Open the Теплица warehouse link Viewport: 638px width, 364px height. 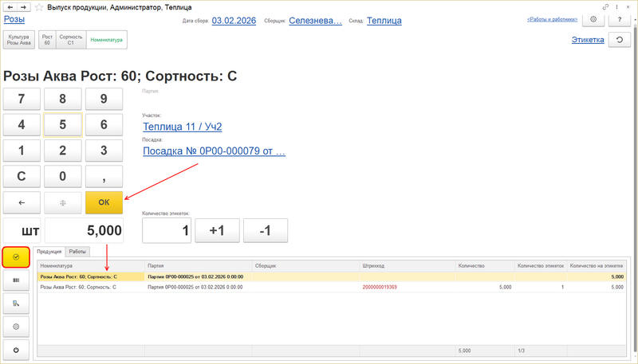click(384, 21)
